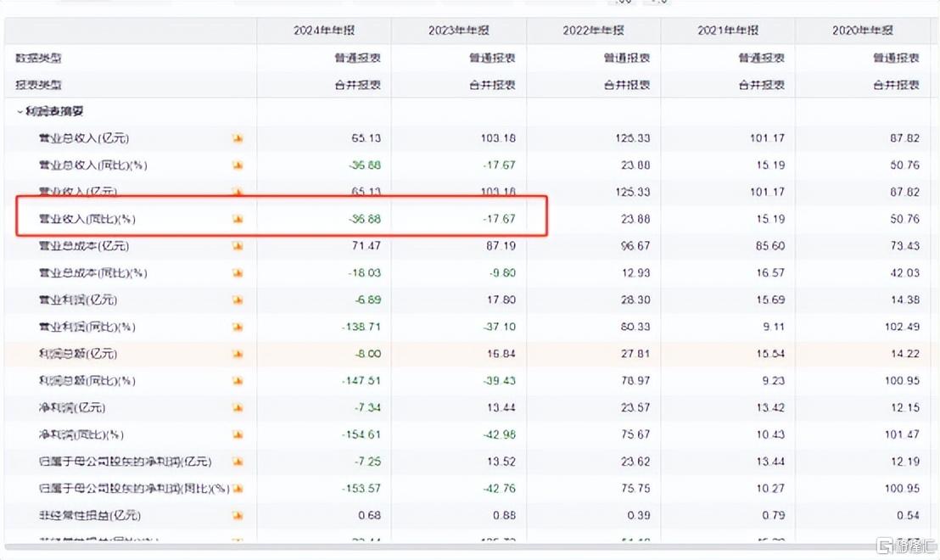
Task: Click 2024 净利润 value -7.34
Action: tap(368, 408)
